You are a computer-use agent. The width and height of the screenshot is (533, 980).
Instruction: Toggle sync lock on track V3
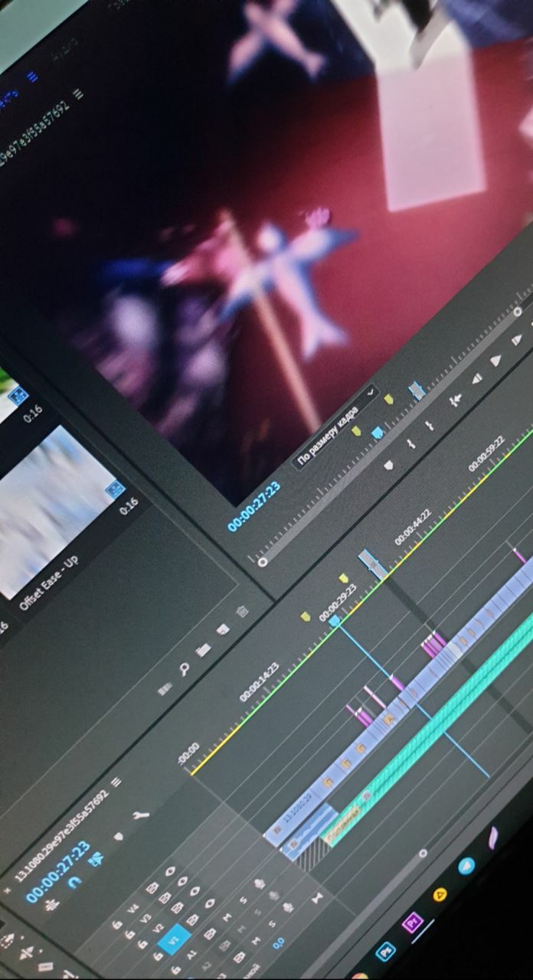click(x=165, y=898)
